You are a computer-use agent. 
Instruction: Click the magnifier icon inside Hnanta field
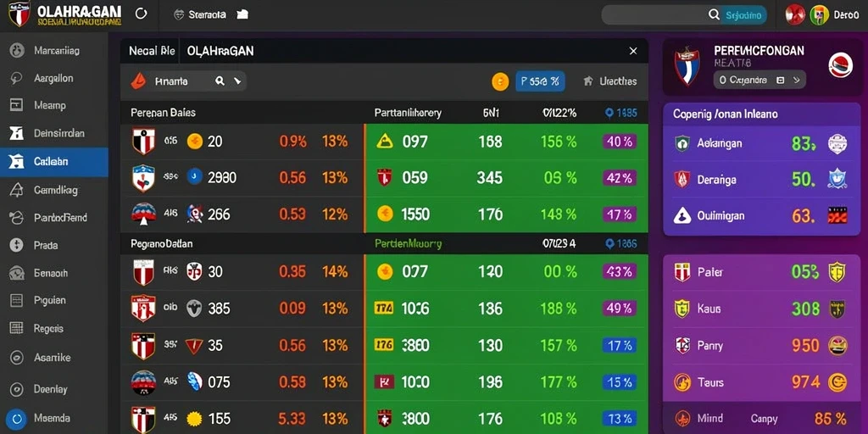click(220, 81)
